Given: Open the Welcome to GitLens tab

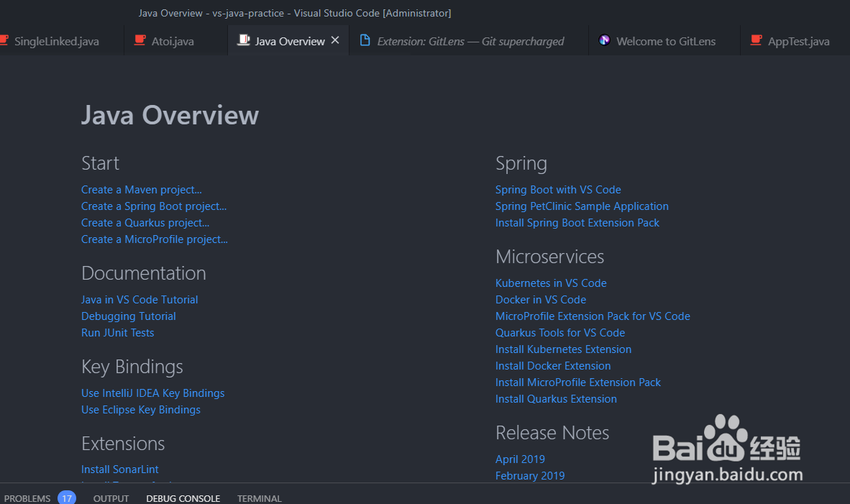Looking at the screenshot, I should click(x=666, y=41).
